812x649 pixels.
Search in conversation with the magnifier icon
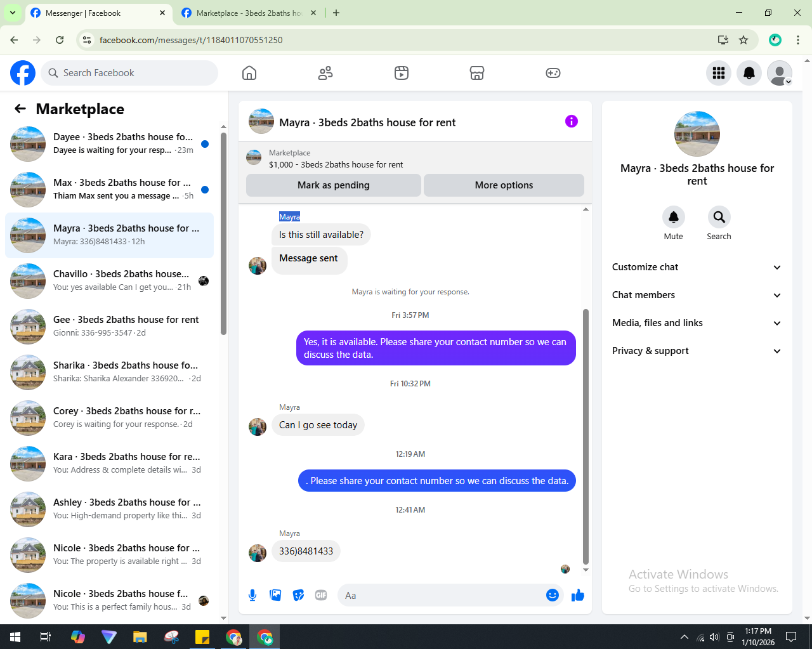pyautogui.click(x=719, y=217)
